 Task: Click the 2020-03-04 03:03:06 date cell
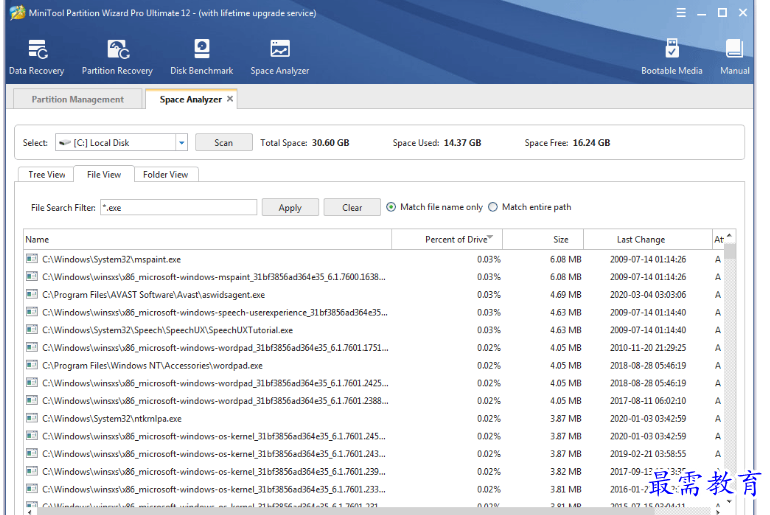[648, 295]
